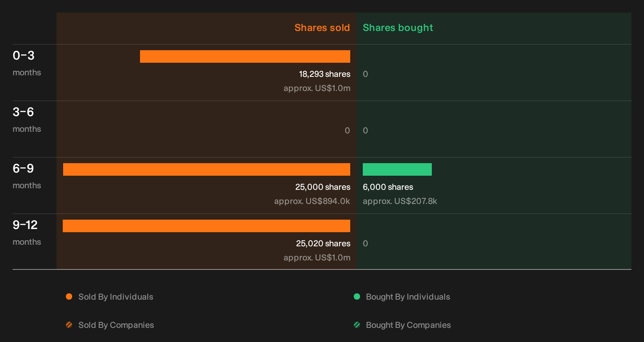Click approx. US$1.0m in the 0-3 months row
This screenshot has width=644, height=342.
[x=317, y=88]
